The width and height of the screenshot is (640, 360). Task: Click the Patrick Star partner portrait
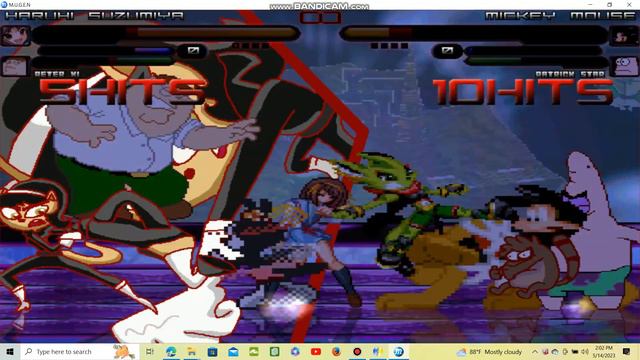[x=624, y=66]
